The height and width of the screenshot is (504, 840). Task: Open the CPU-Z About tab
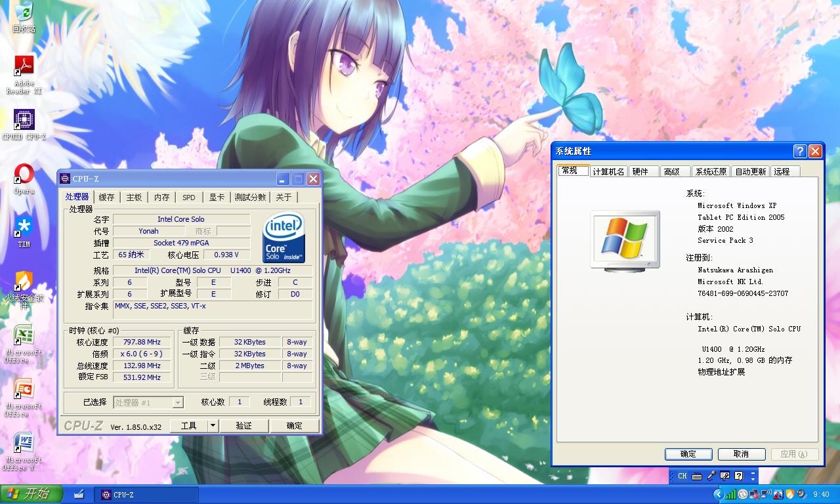[x=283, y=198]
